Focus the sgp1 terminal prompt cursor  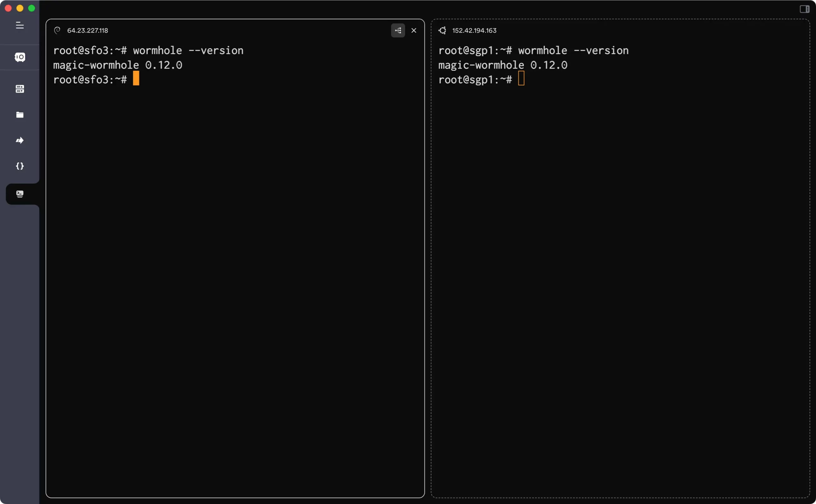click(521, 78)
